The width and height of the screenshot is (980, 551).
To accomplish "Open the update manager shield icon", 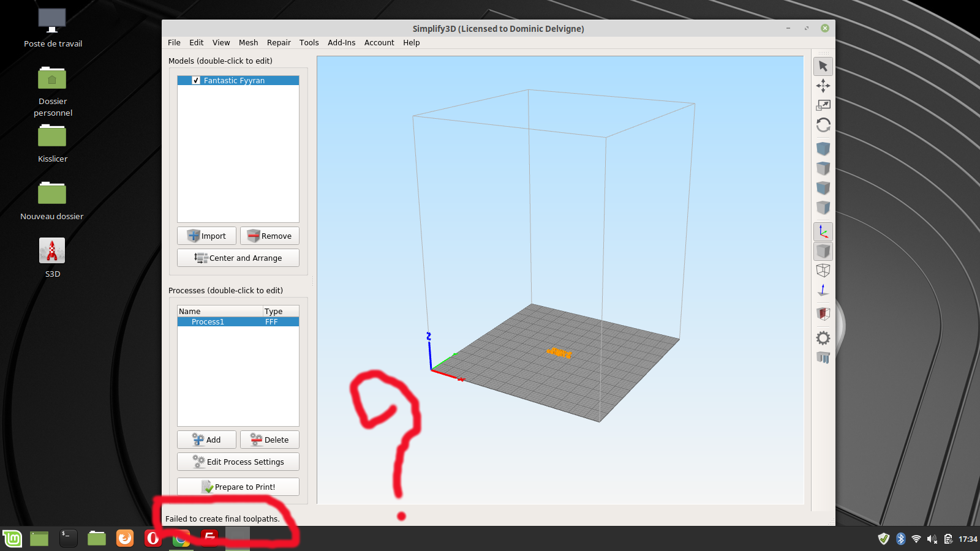I will (x=883, y=539).
